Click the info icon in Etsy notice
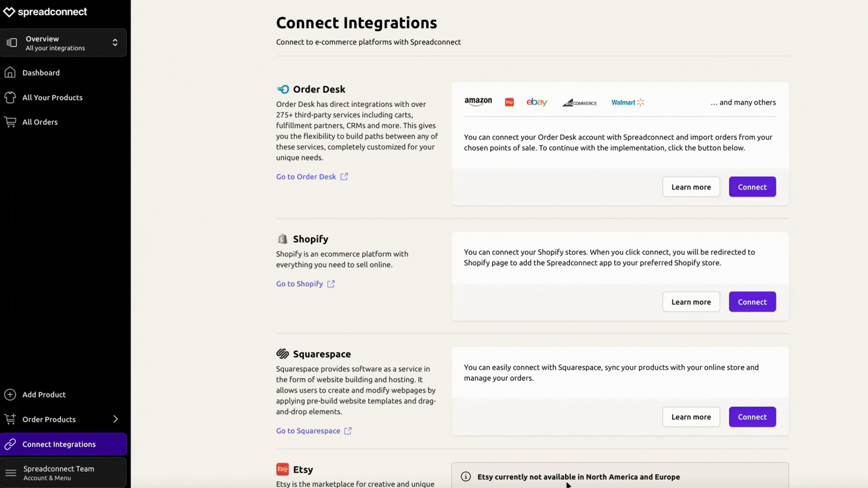Screen dimensions: 868x488 click(466, 477)
